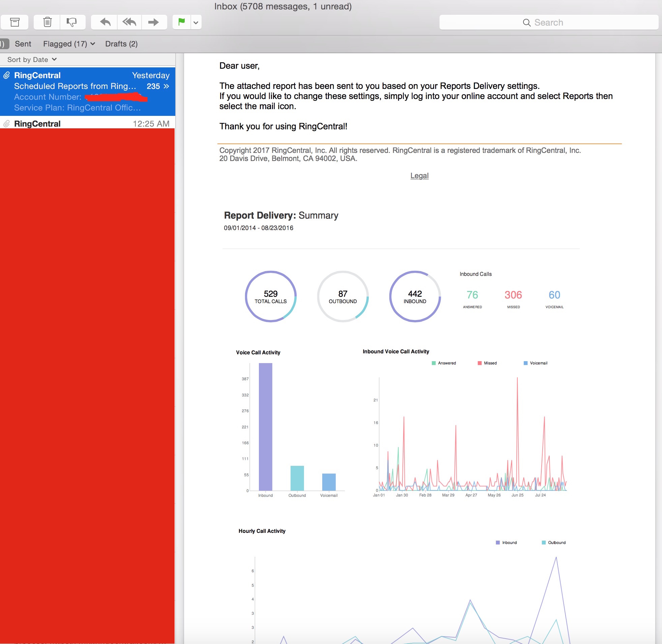
Task: Enable flag on selected email message
Action: (181, 23)
